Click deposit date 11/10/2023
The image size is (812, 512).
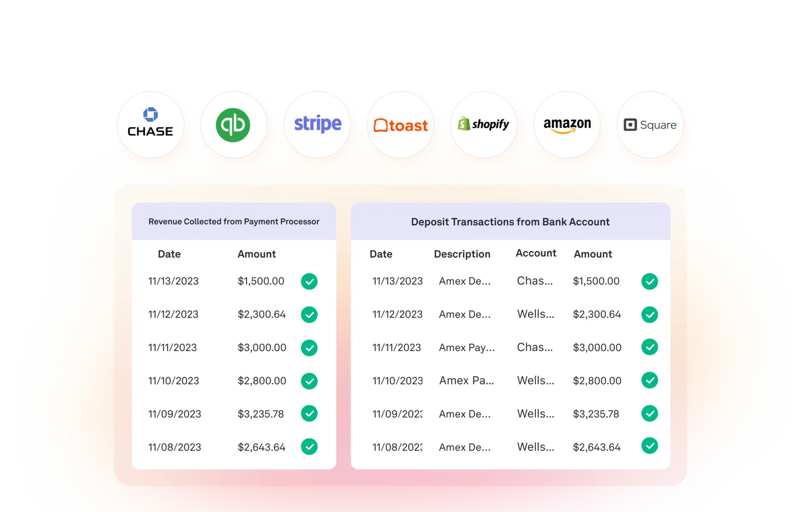pyautogui.click(x=397, y=381)
